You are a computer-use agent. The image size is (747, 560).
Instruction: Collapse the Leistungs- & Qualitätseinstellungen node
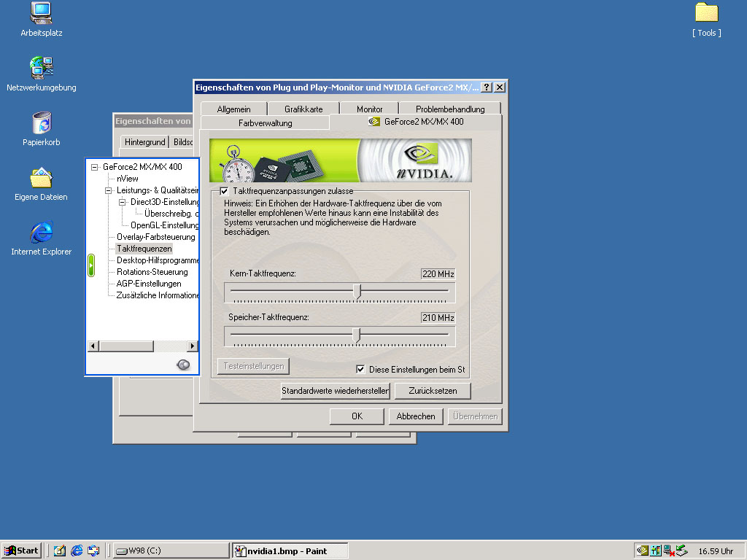108,190
